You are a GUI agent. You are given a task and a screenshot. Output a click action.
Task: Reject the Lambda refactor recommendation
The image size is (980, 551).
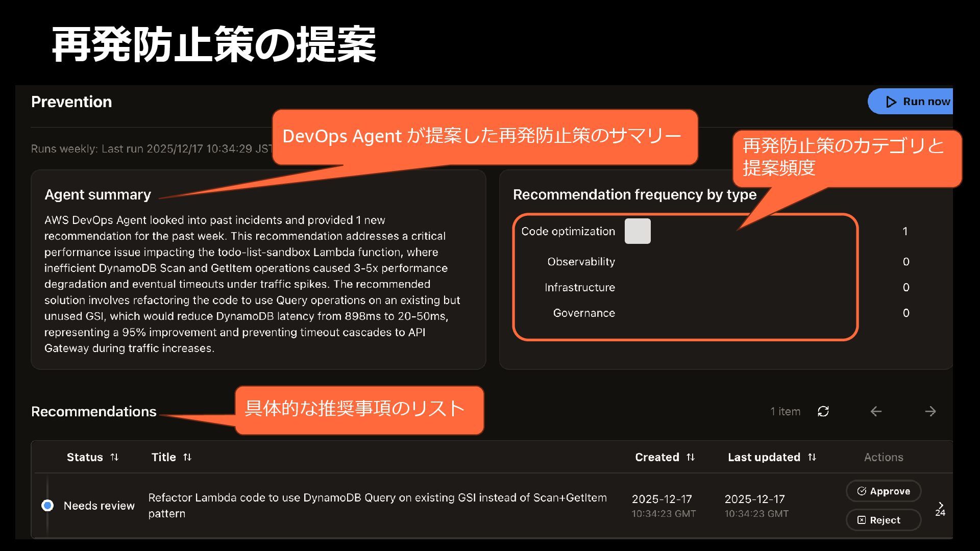(x=884, y=520)
